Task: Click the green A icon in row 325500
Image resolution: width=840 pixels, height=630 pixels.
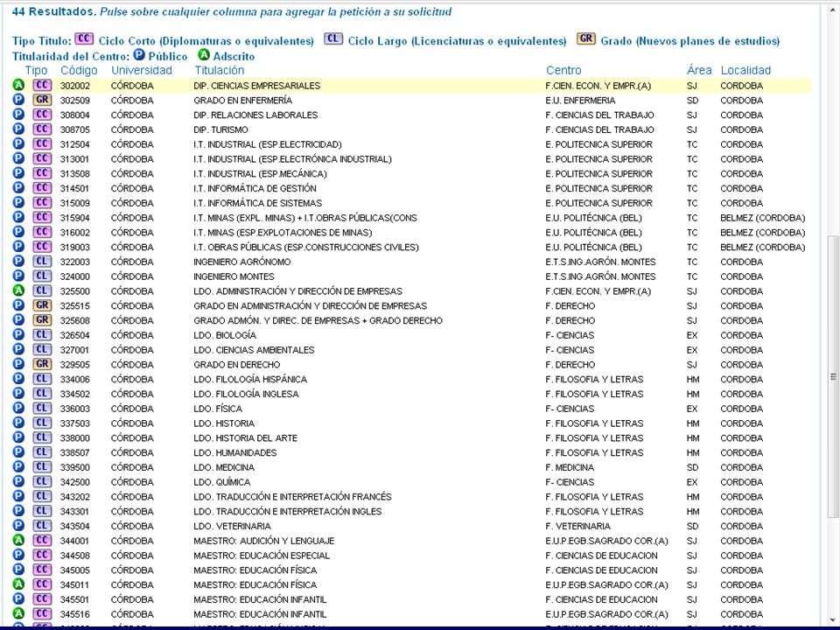Action: [x=18, y=290]
